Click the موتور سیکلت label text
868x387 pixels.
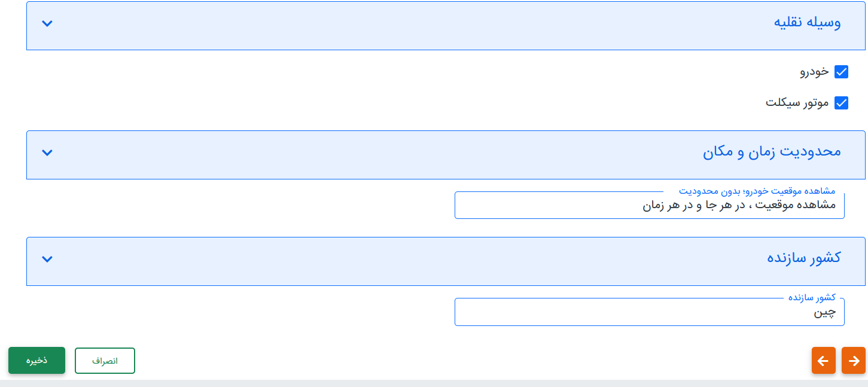click(797, 103)
